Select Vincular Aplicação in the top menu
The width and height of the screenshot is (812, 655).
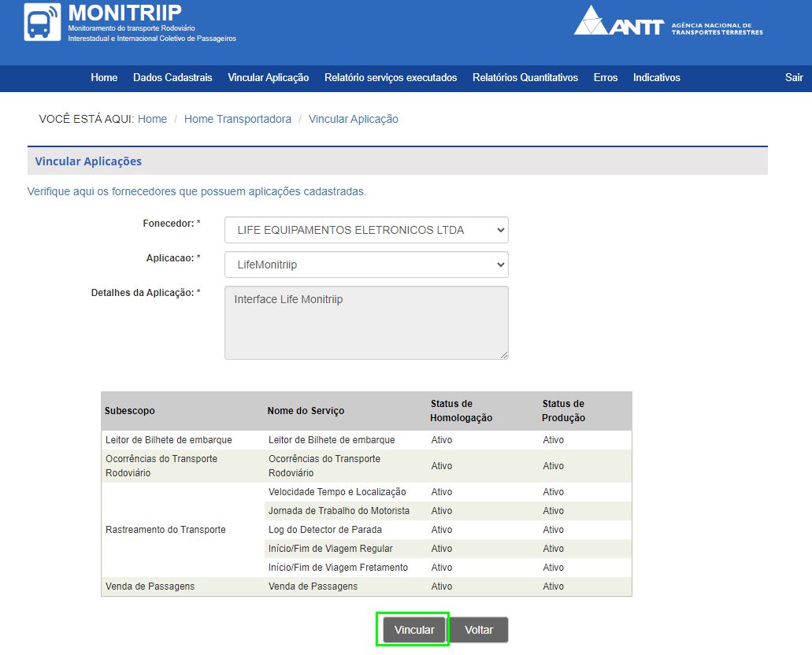coord(268,78)
